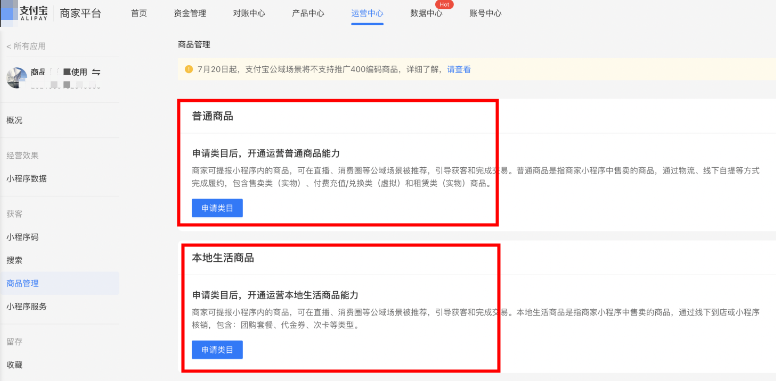Click the 留存 sidebar section label
Image resolution: width=776 pixels, height=381 pixels.
pyautogui.click(x=14, y=342)
